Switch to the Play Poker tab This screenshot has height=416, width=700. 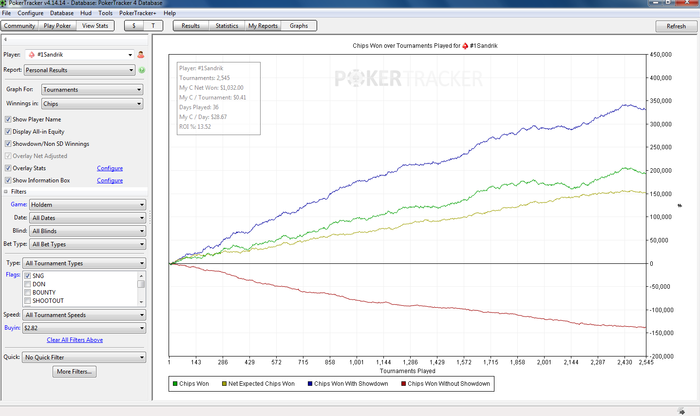57,25
